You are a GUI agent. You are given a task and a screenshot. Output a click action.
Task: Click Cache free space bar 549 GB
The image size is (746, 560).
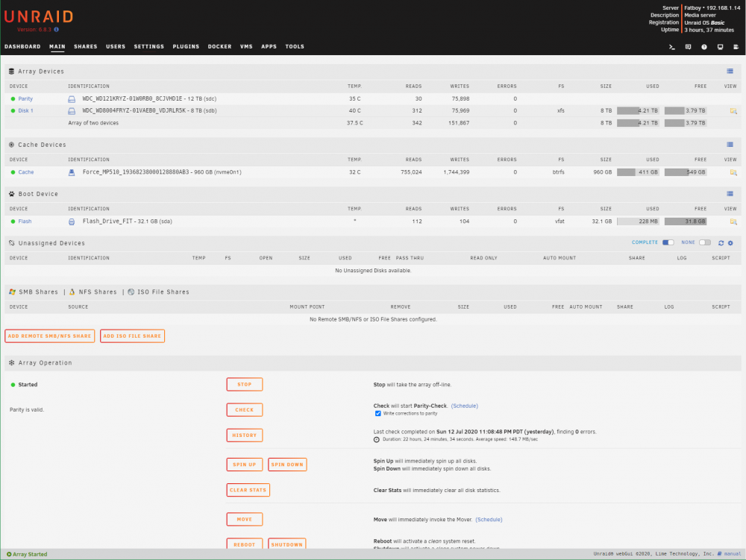(x=686, y=172)
